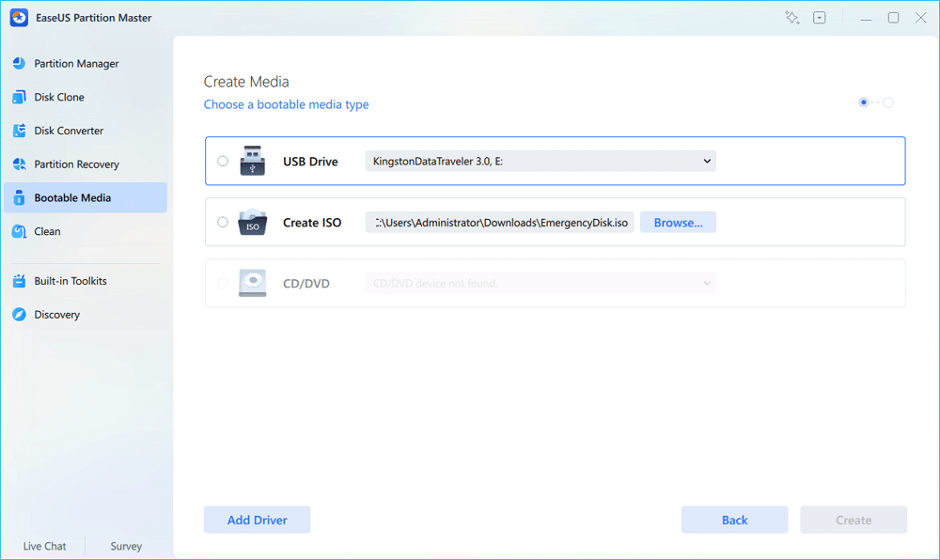Viewport: 940px width, 560px height.
Task: Open Live Chat link
Action: [x=44, y=546]
